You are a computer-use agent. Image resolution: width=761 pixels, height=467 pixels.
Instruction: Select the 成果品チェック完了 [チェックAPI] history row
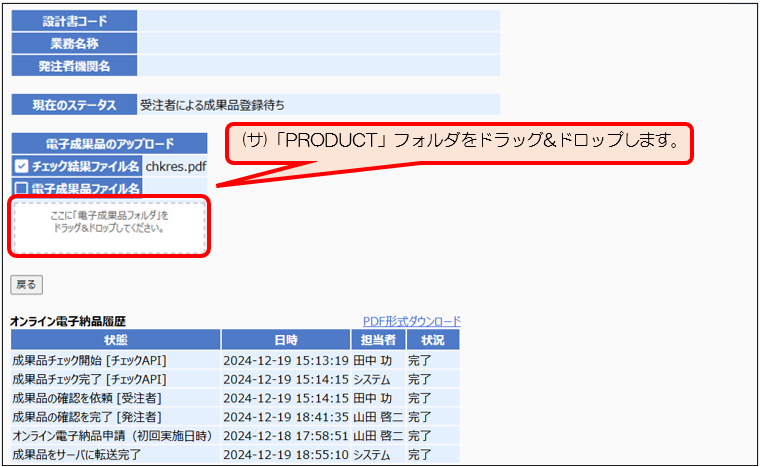pyautogui.click(x=88, y=379)
